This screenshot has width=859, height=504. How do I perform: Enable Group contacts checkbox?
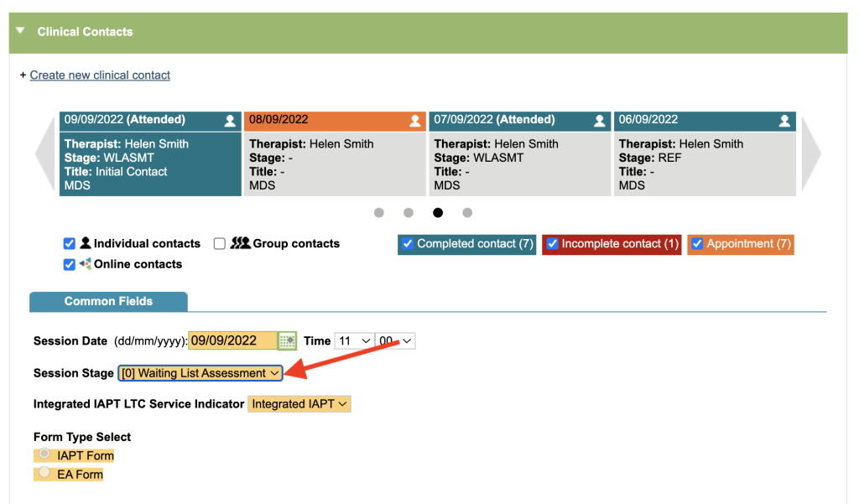point(220,244)
